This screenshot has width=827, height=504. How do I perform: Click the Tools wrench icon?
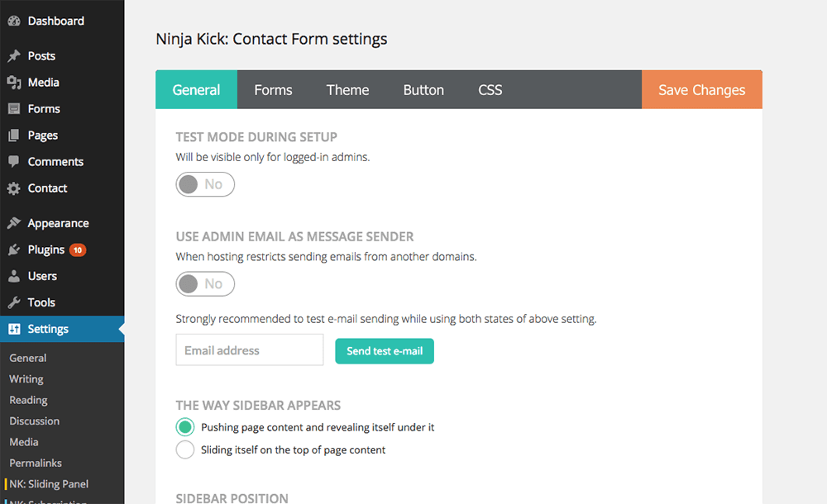tap(14, 302)
